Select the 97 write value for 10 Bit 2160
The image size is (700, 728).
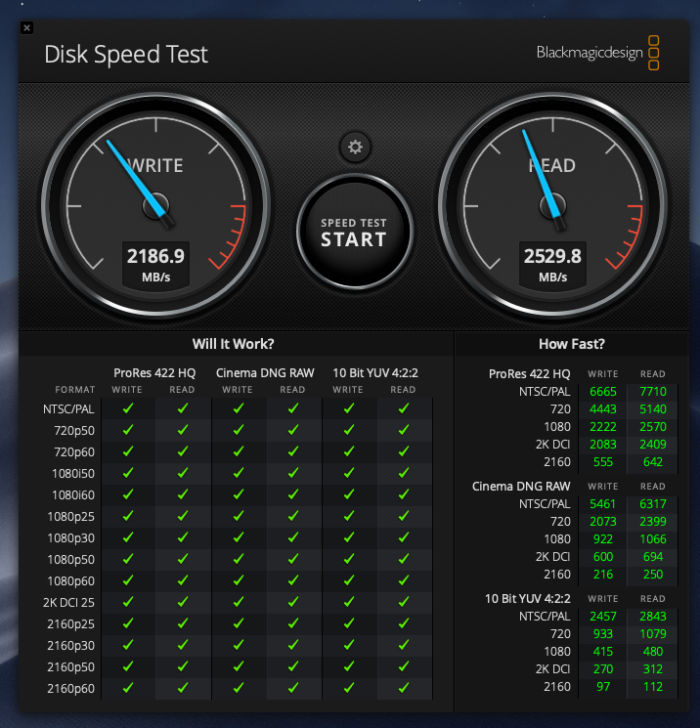click(603, 687)
